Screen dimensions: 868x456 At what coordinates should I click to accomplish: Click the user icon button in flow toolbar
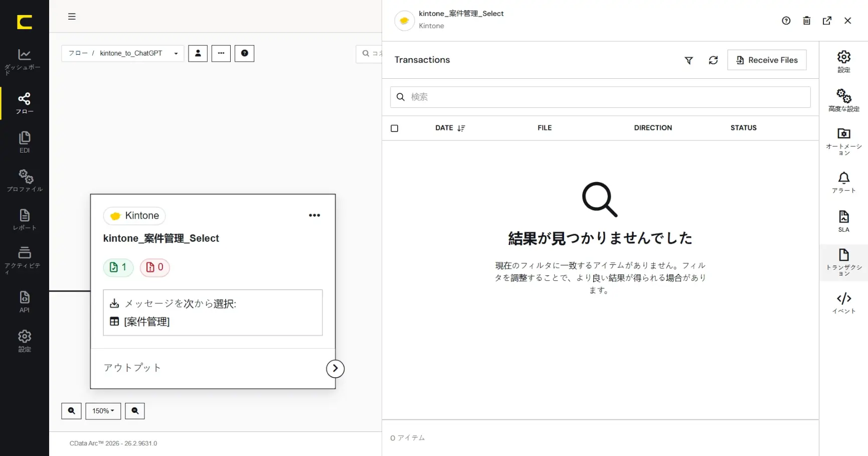click(198, 53)
